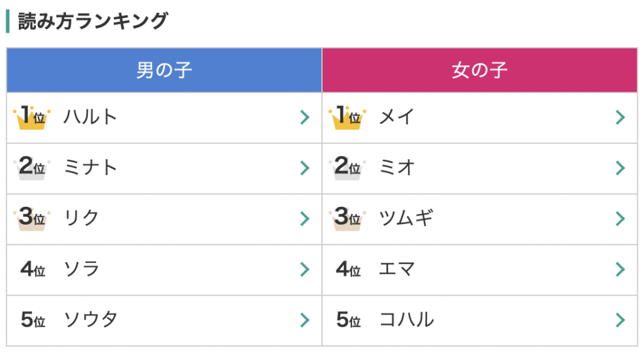Click the 4位 rank badge beside ソラ
Screen dimensions: 644x356
point(33,270)
